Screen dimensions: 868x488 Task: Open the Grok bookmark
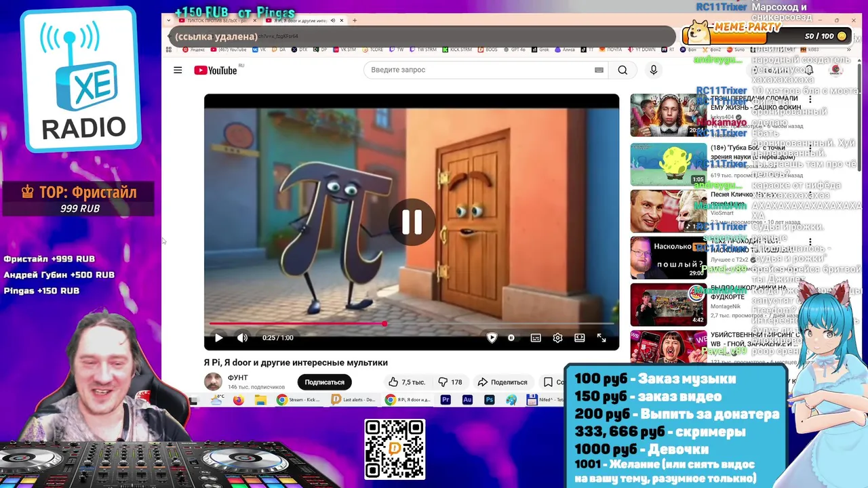click(540, 49)
